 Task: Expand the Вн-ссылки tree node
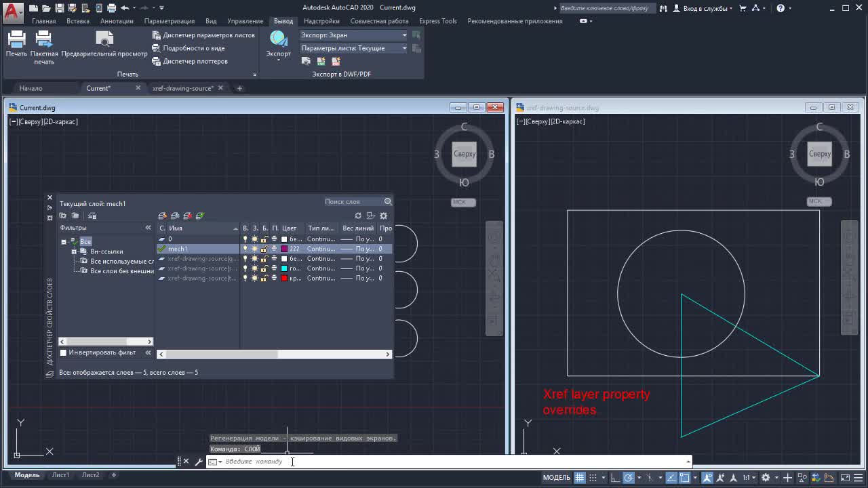(74, 251)
